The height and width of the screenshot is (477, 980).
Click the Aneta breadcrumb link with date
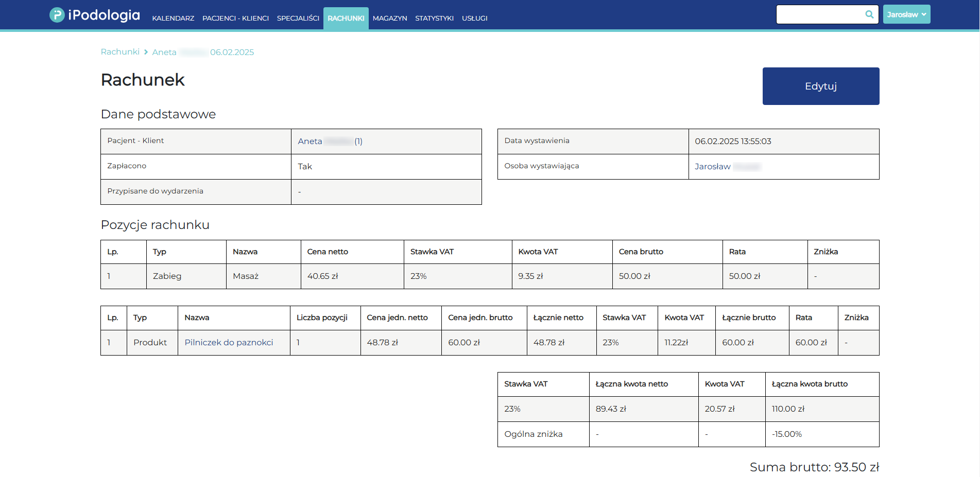pyautogui.click(x=203, y=52)
